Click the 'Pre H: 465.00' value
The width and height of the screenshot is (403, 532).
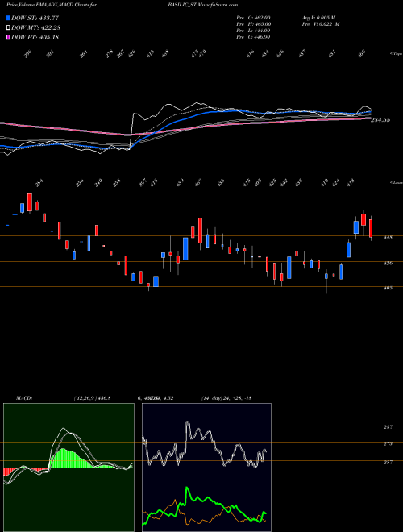coord(253,24)
